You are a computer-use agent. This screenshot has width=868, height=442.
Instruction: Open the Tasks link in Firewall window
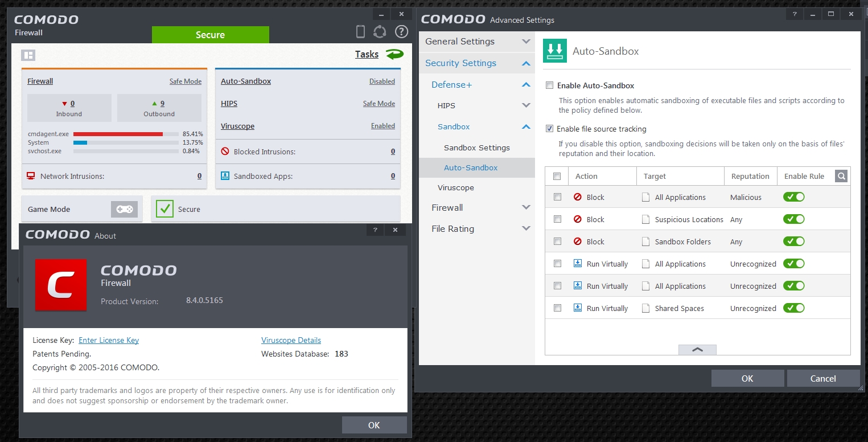coord(367,54)
